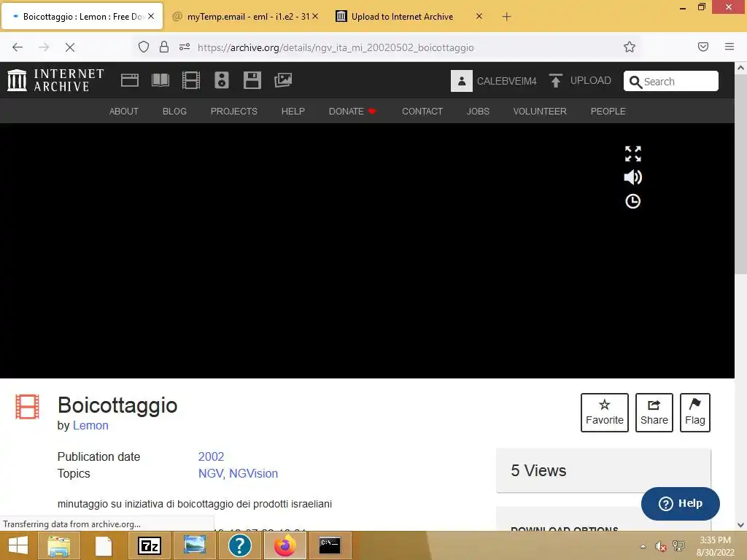This screenshot has height=560, width=747.
Task: Open the Video film strip icon in navbar
Action: click(x=191, y=80)
